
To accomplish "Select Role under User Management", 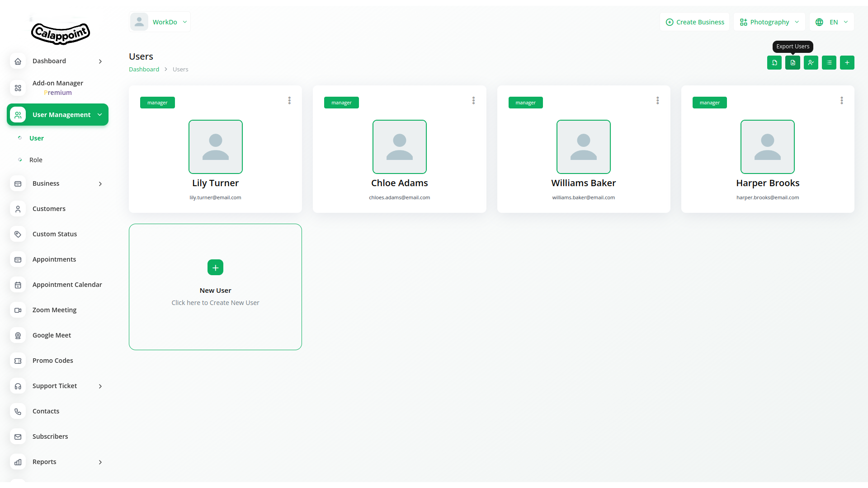I will point(36,160).
